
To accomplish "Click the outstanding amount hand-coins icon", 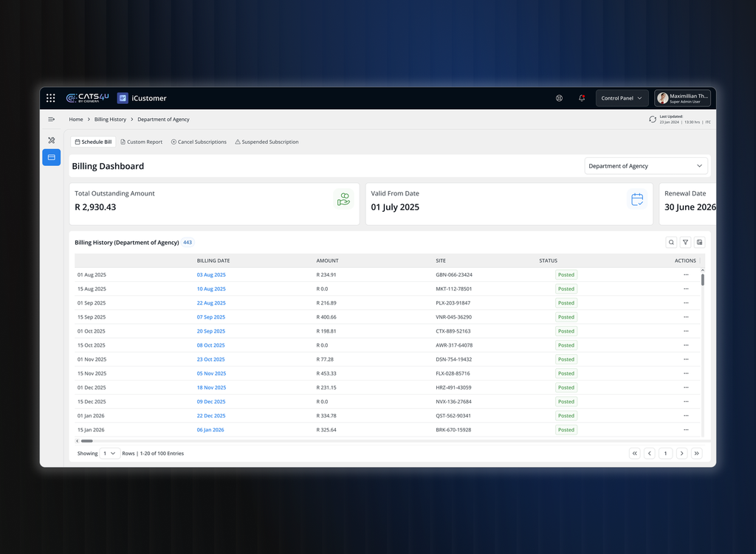I will pos(343,199).
